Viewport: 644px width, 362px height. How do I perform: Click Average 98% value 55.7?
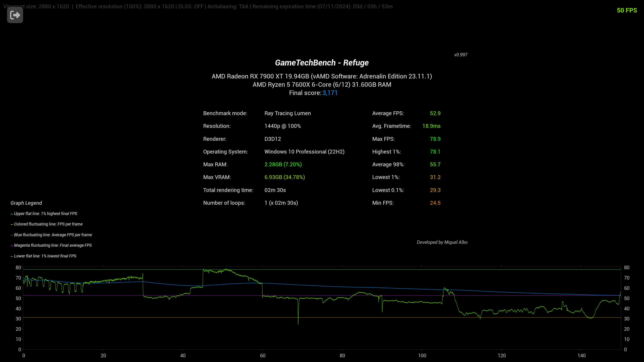(x=435, y=165)
